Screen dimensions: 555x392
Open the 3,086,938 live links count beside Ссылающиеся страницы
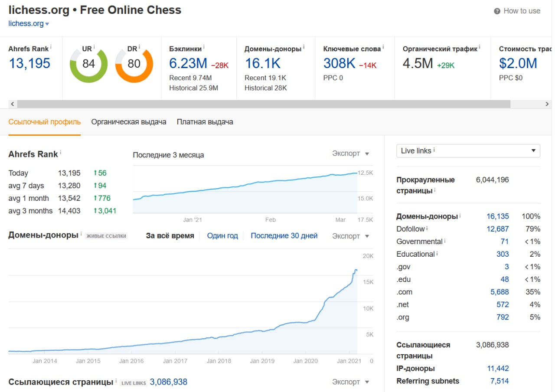coord(169,382)
